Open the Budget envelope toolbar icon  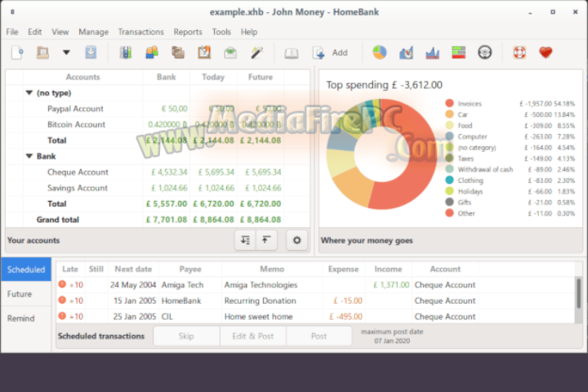230,52
